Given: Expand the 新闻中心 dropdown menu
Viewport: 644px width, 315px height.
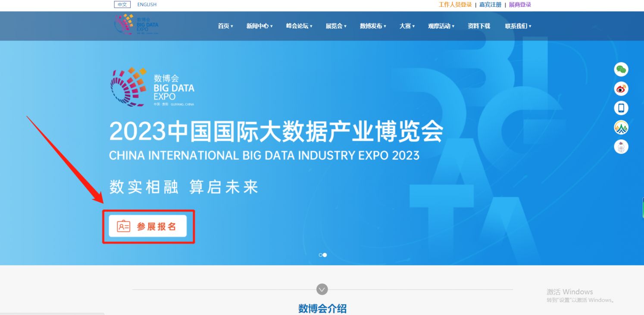Looking at the screenshot, I should (x=259, y=26).
